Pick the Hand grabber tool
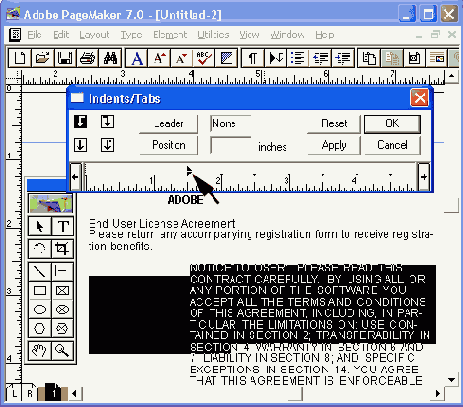The width and height of the screenshot is (463, 407). 40,350
